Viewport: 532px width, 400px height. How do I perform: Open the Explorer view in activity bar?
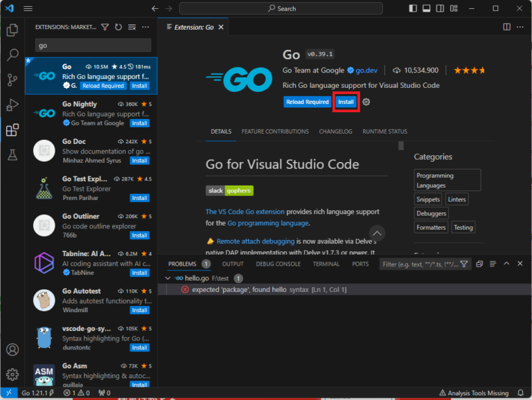(12, 30)
